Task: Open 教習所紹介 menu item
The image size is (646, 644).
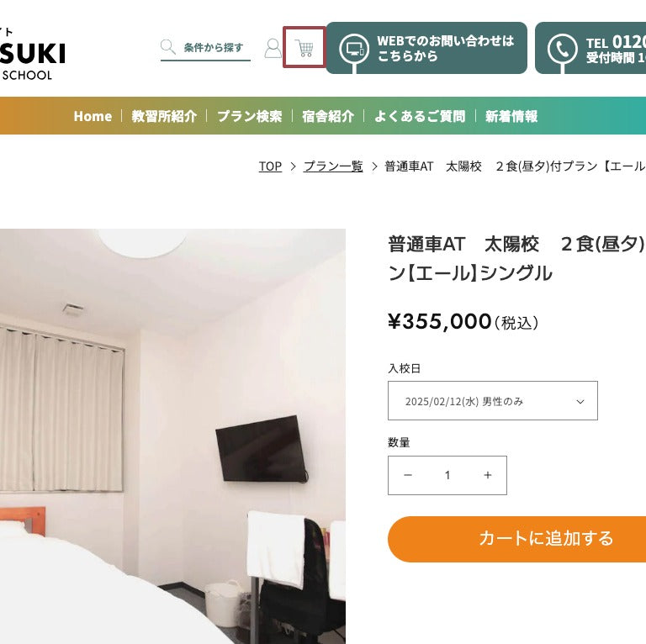Action: [164, 116]
